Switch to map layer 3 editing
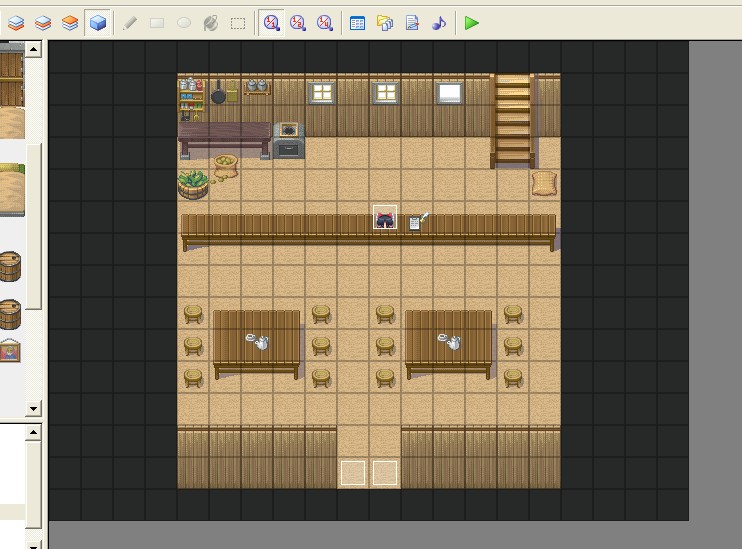Screen dimensions: 742x549 pyautogui.click(x=70, y=23)
